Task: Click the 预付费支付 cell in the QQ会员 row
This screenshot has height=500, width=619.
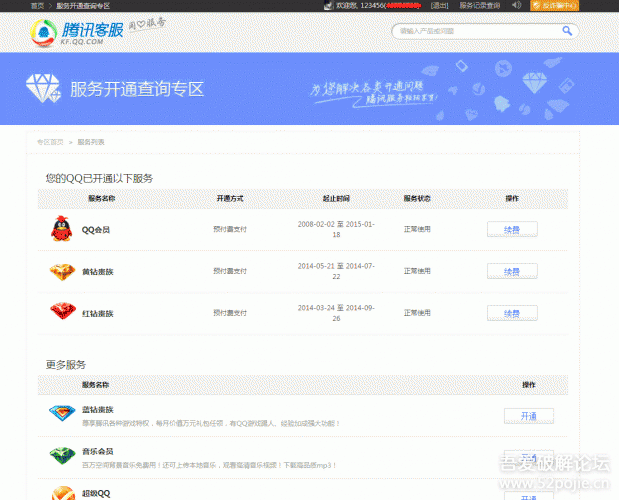Action: [230, 229]
